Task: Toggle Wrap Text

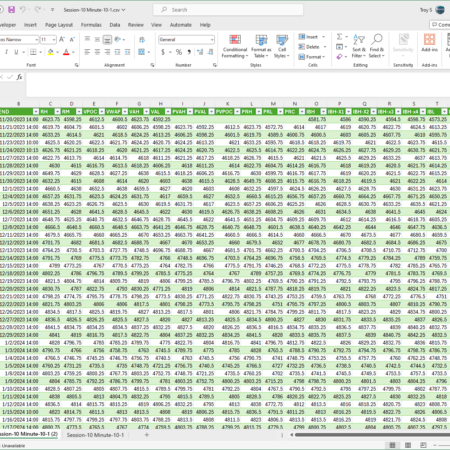Action: pos(142,40)
